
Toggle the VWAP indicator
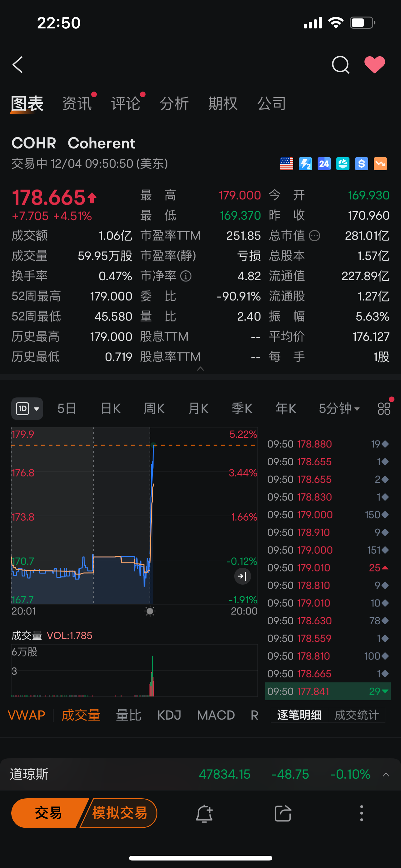pos(26,715)
